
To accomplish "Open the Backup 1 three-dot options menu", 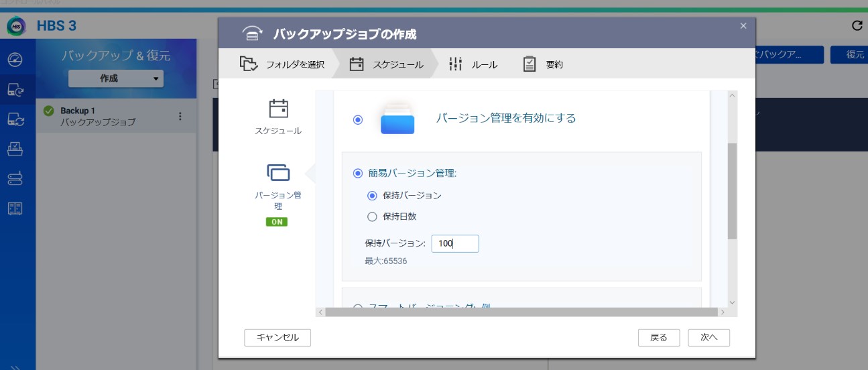I will click(x=180, y=116).
